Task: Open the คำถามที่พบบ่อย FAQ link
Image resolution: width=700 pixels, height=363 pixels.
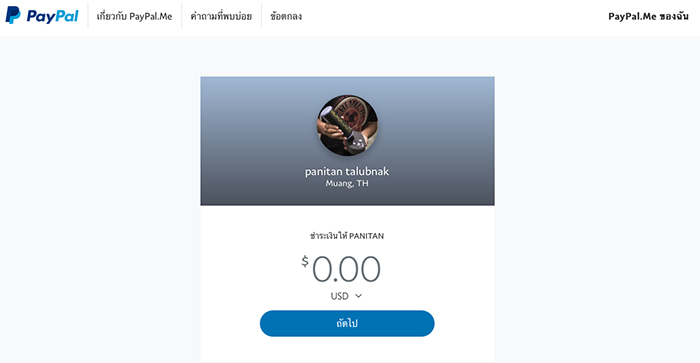Action: [221, 17]
